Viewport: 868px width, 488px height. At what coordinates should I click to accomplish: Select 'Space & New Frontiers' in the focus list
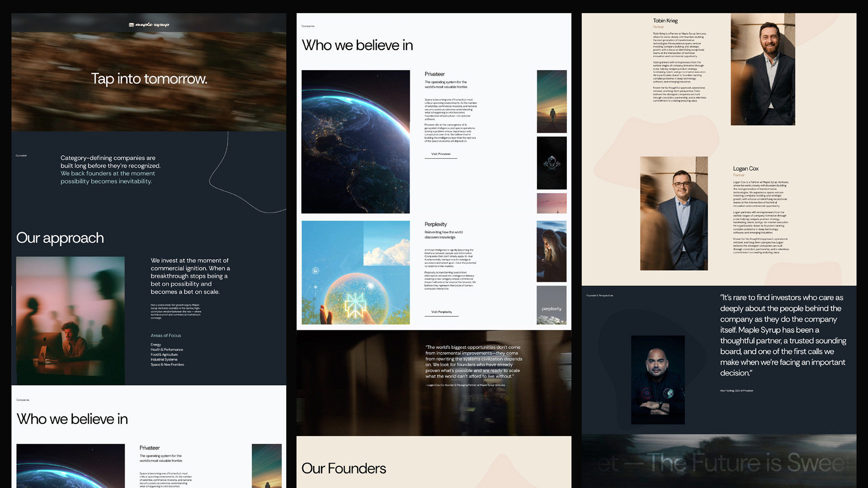[167, 365]
